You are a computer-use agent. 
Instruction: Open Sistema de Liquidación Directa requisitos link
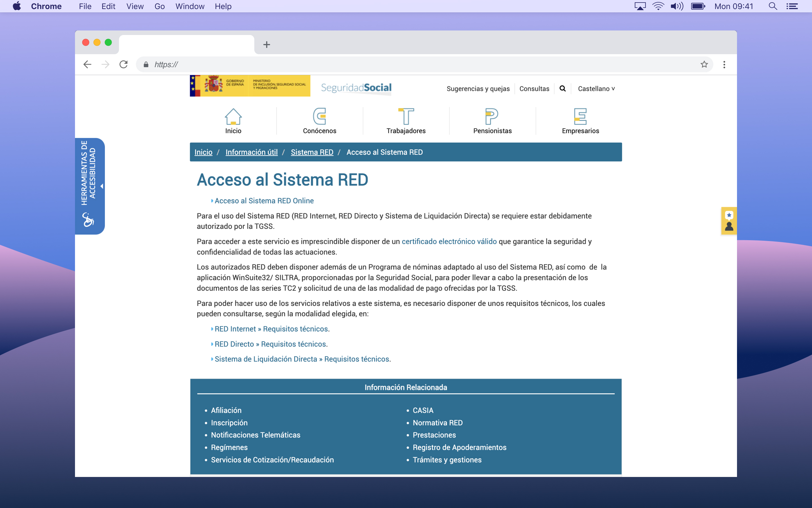click(x=302, y=359)
